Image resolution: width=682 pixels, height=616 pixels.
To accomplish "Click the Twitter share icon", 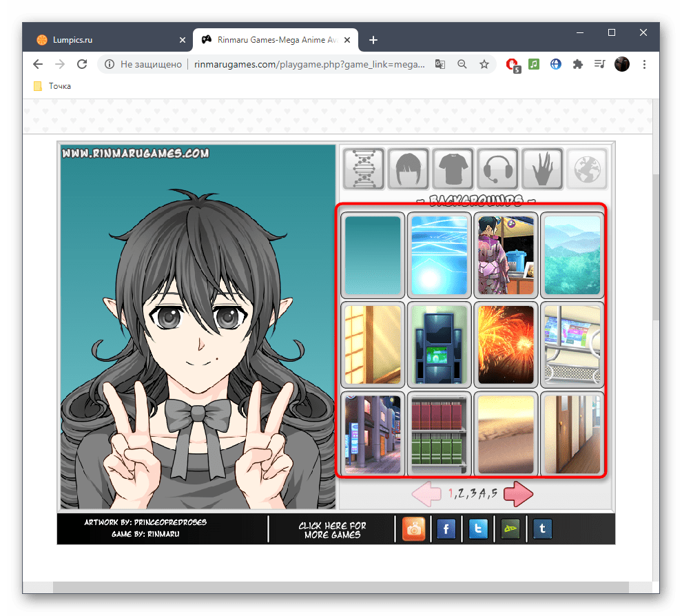I will (x=478, y=529).
